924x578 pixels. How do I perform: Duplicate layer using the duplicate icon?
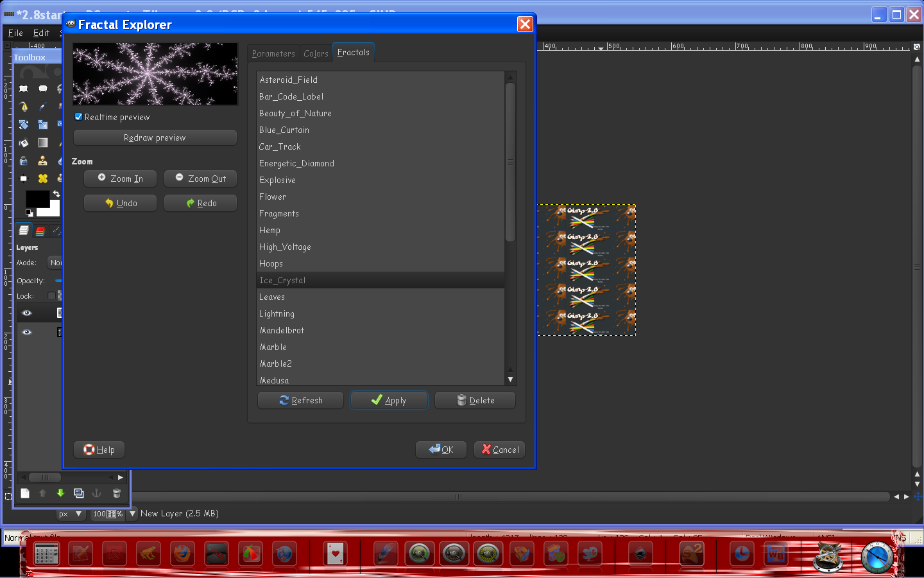click(79, 493)
